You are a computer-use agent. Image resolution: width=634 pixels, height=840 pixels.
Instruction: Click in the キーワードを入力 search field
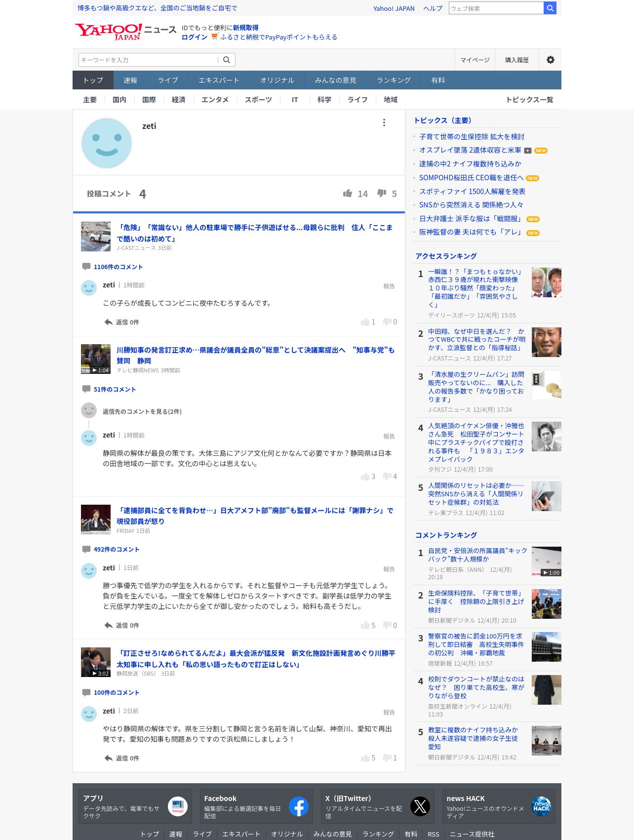(148, 60)
